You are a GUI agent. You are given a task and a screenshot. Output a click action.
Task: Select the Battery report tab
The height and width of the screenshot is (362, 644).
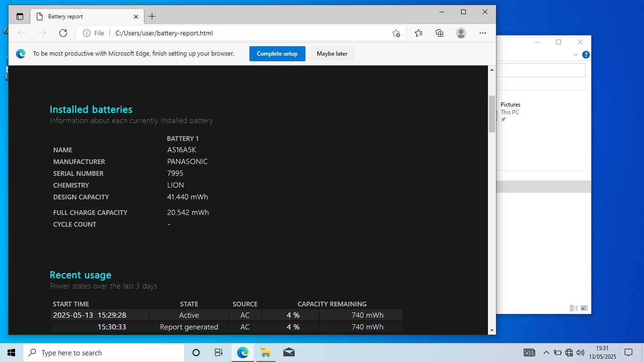pos(88,16)
